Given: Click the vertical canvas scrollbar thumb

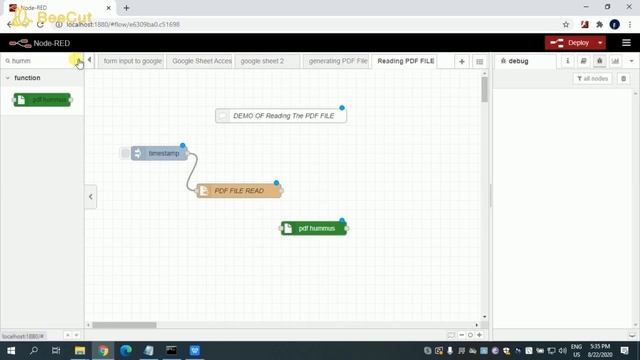Looking at the screenshot, I should pos(484,89).
